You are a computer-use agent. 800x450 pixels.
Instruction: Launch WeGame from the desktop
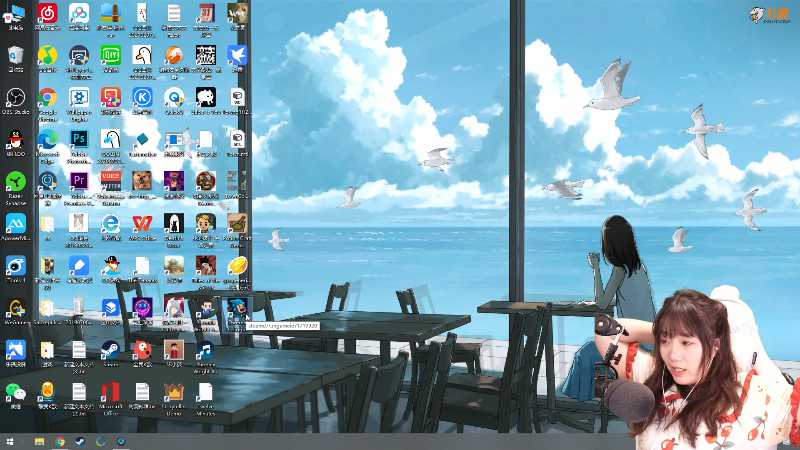coord(16,308)
